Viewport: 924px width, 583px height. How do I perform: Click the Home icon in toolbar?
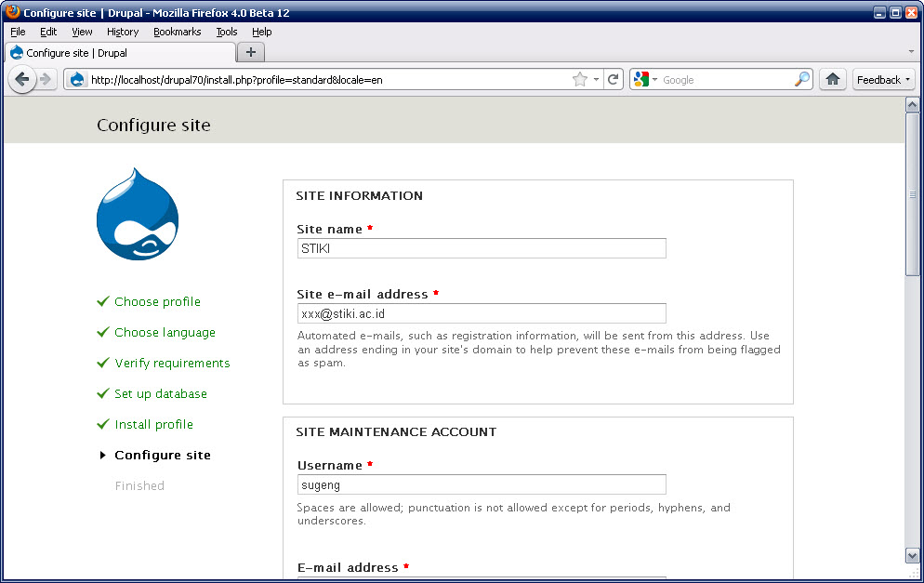point(833,80)
